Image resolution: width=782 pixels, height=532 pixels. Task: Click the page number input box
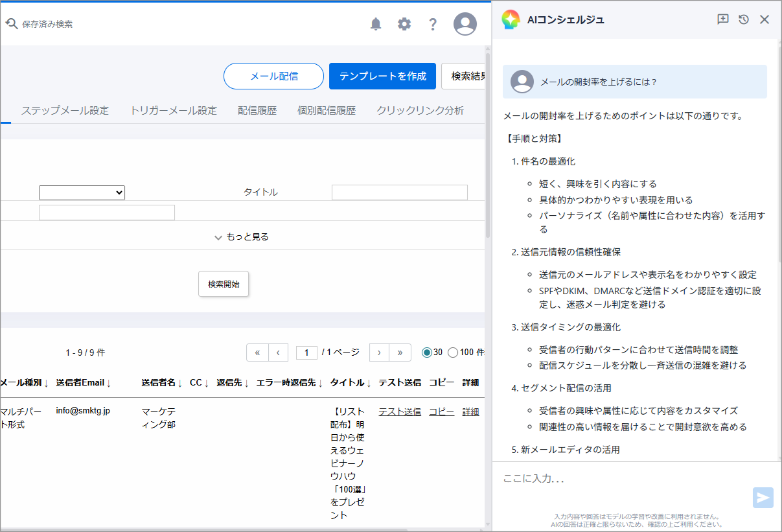pyautogui.click(x=306, y=353)
